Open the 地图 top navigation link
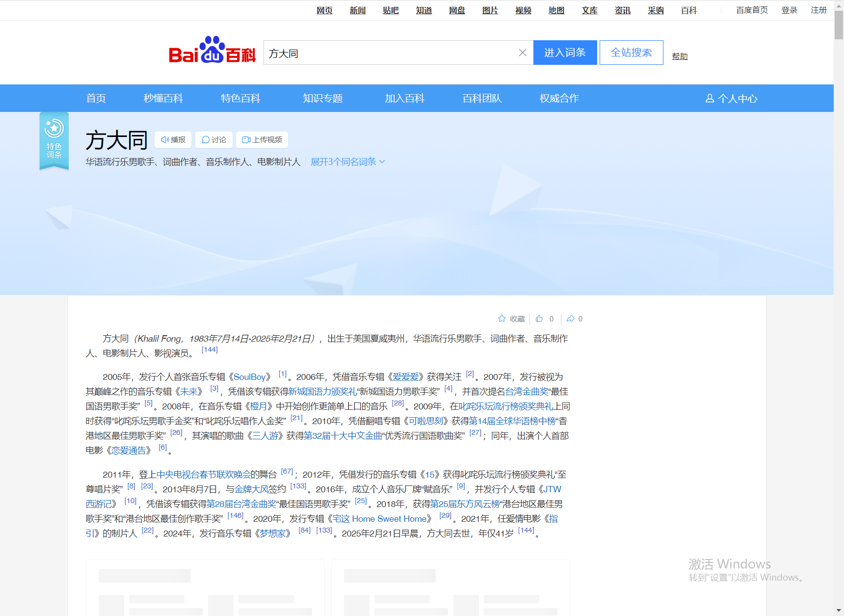Image resolution: width=844 pixels, height=616 pixels. tap(556, 10)
